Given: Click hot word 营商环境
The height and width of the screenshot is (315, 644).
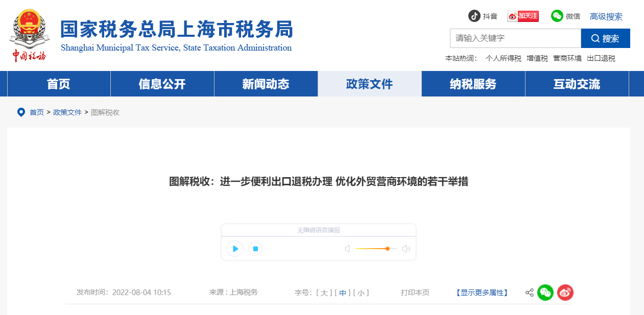Looking at the screenshot, I should 567,58.
